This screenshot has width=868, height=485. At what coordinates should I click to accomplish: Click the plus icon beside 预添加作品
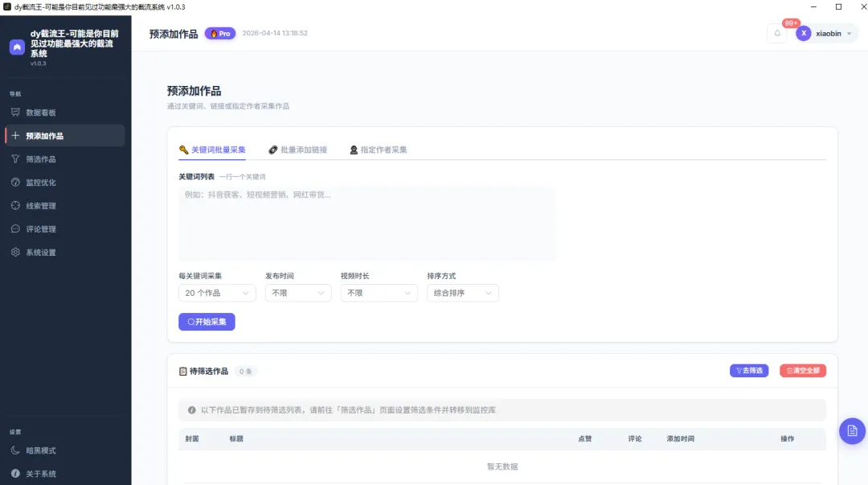(x=15, y=136)
